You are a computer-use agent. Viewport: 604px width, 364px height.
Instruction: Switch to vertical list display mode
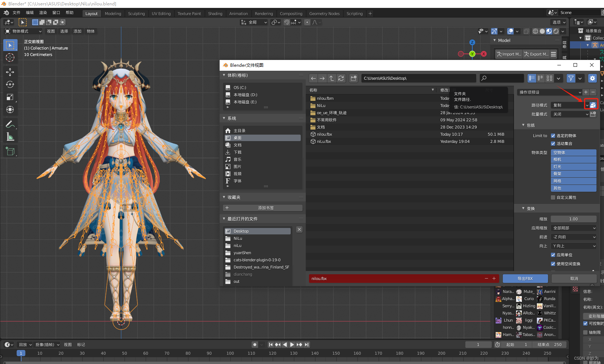point(532,78)
